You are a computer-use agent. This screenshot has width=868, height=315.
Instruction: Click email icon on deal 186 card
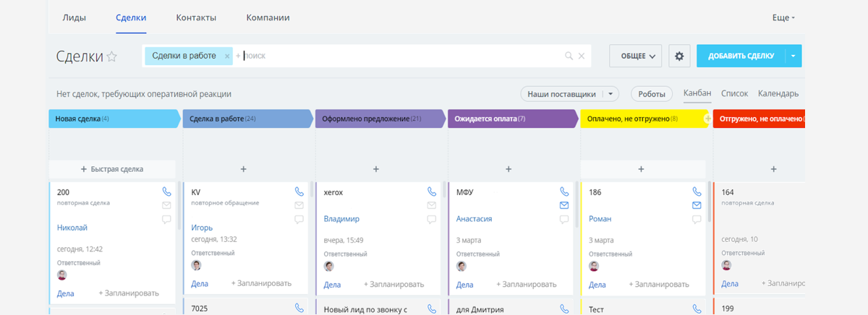697,205
